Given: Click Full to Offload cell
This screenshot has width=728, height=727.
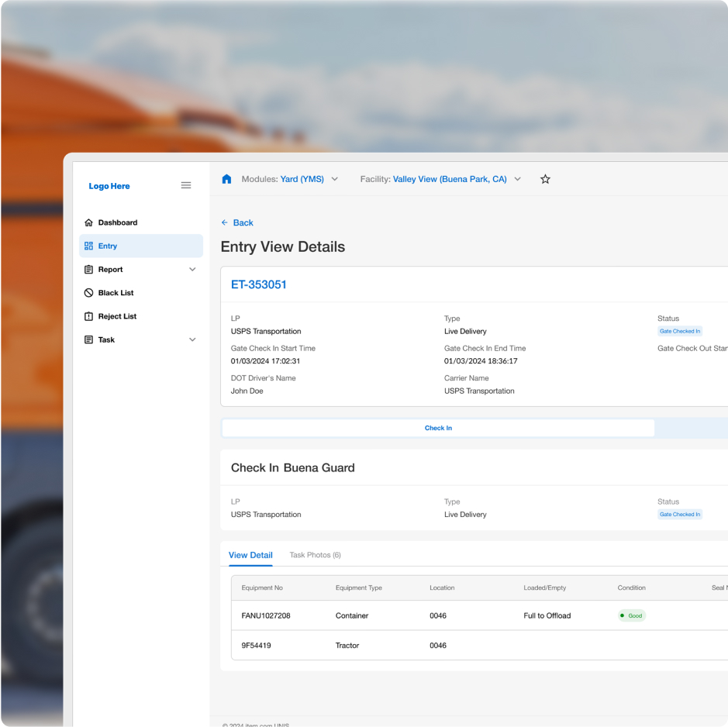Looking at the screenshot, I should click(547, 615).
